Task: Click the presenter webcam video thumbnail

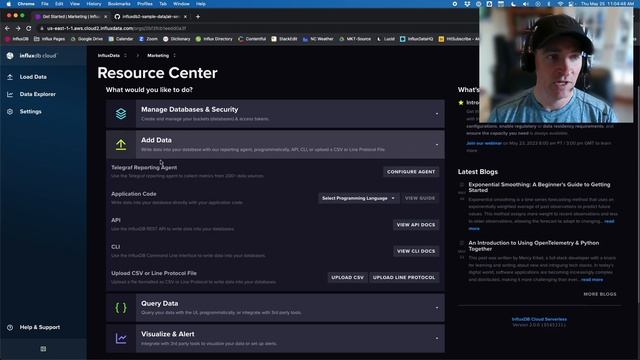Action: coord(556,64)
